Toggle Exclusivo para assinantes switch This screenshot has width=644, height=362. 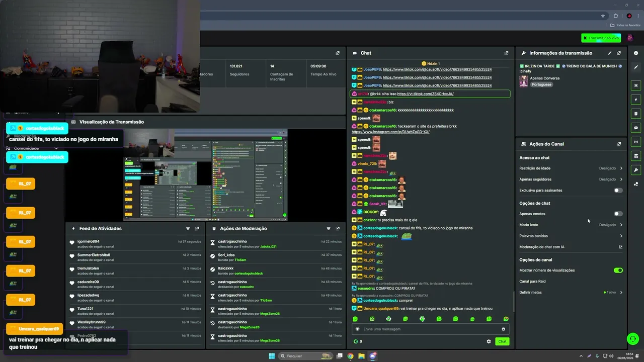tap(618, 191)
